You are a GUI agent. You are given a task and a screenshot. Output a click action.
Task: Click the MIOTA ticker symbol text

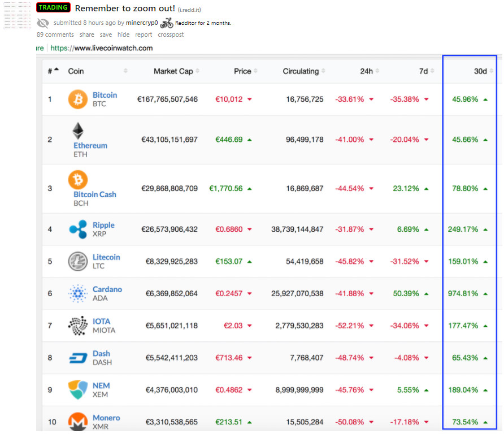(104, 330)
